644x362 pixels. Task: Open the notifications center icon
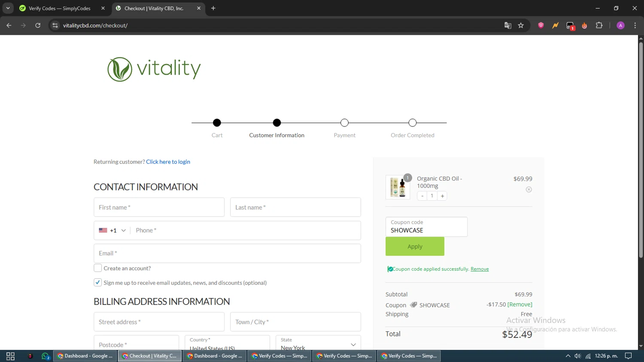coord(629,356)
